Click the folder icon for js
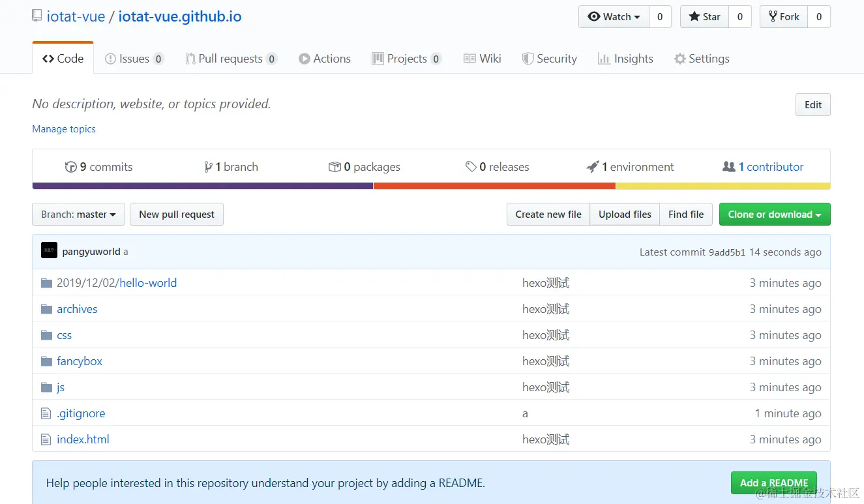Screen dimensions: 864x504 click(46, 387)
